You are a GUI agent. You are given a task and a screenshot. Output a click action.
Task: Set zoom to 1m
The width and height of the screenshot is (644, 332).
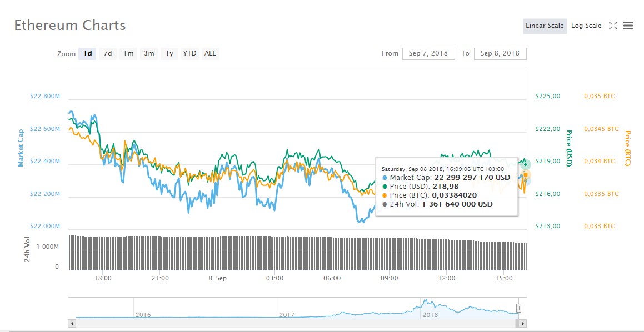[x=128, y=53]
